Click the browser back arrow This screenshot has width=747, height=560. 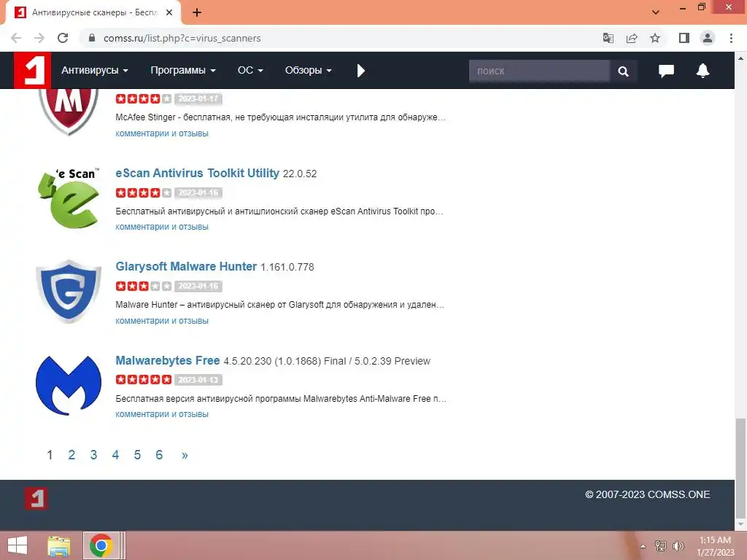point(16,38)
